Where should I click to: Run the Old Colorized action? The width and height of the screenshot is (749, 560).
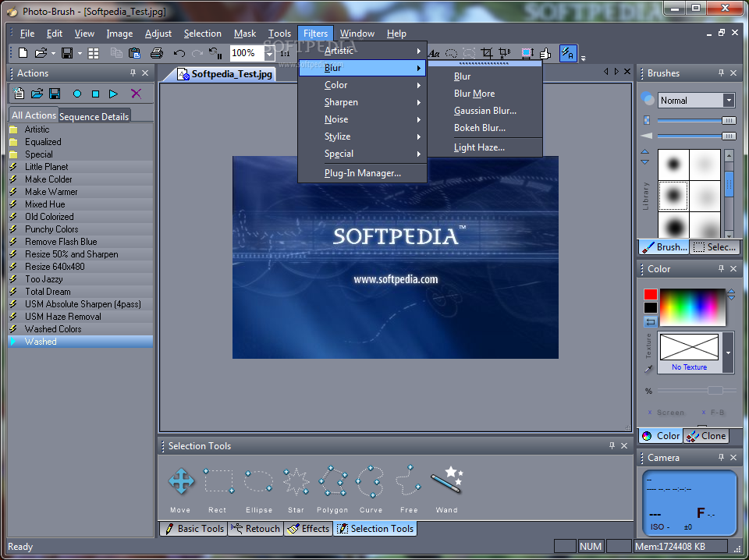48,217
